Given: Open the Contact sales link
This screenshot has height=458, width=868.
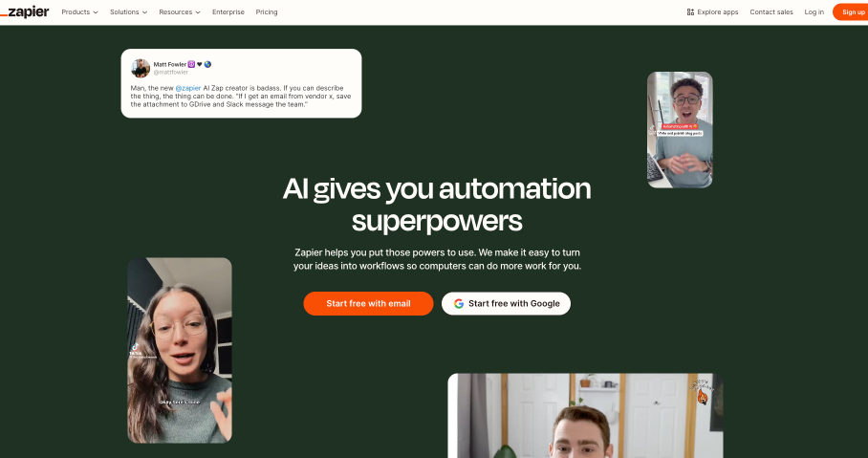Looking at the screenshot, I should (x=771, y=11).
